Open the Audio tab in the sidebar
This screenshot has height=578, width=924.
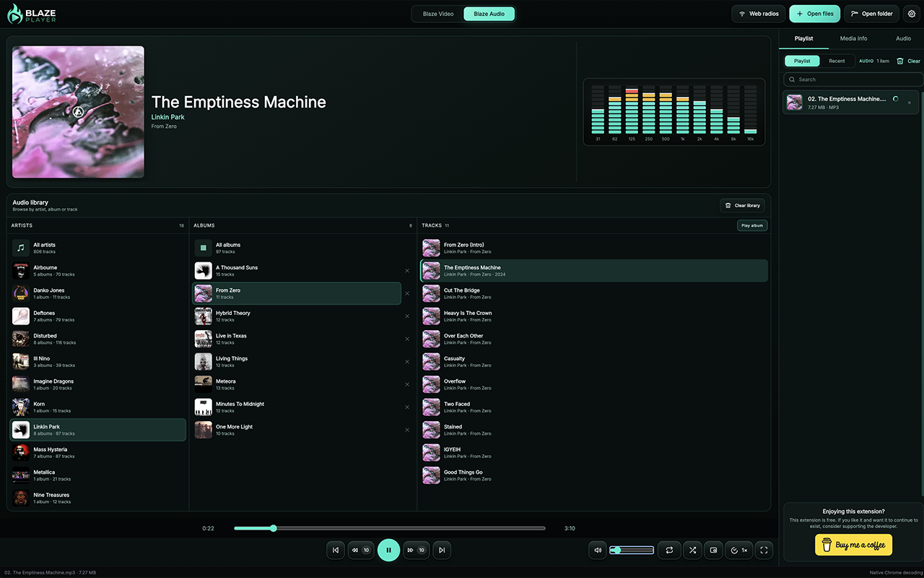coord(903,38)
